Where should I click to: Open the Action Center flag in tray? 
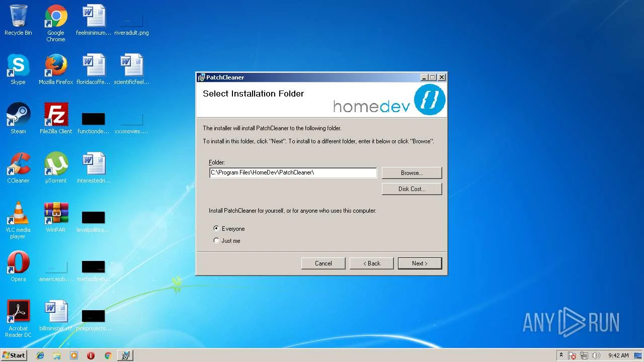(x=573, y=355)
